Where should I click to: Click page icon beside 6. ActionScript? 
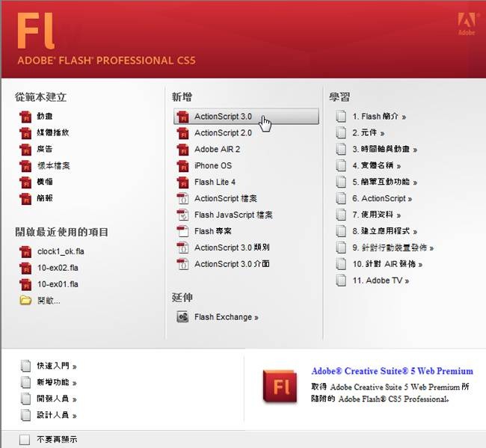341,198
